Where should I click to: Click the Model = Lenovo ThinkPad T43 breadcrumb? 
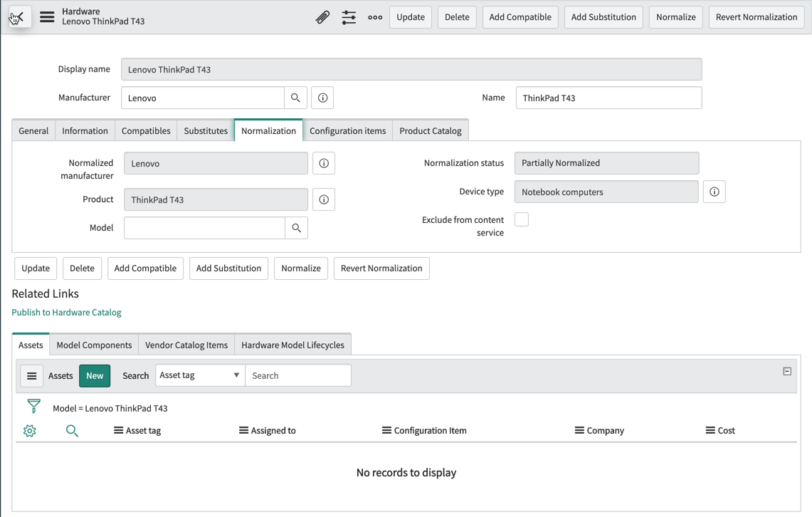coord(110,408)
